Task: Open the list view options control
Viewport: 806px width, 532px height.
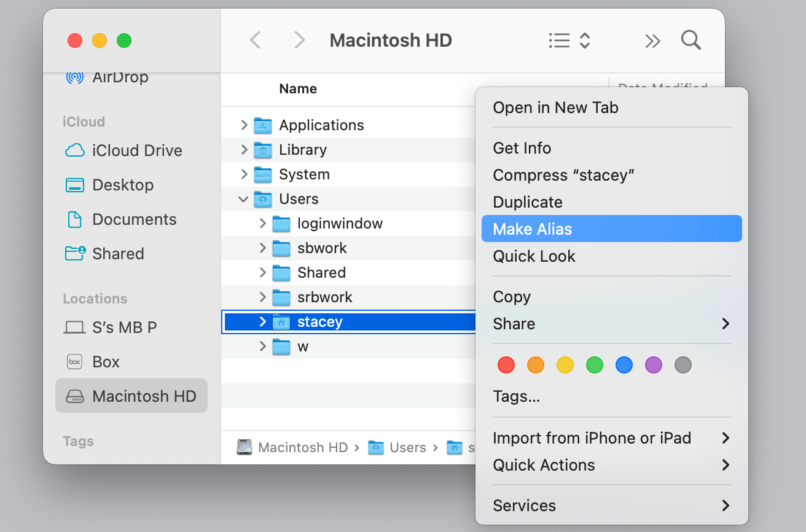Action: 569,41
